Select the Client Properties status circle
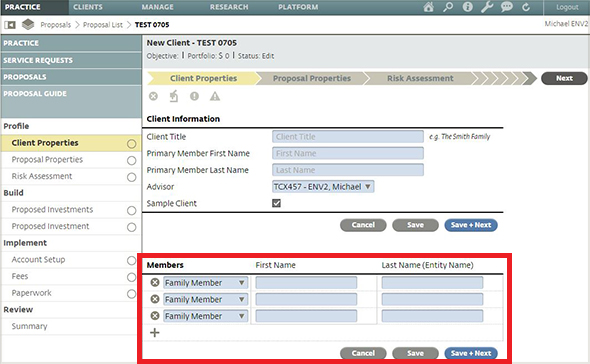The height and width of the screenshot is (364, 590). (131, 144)
